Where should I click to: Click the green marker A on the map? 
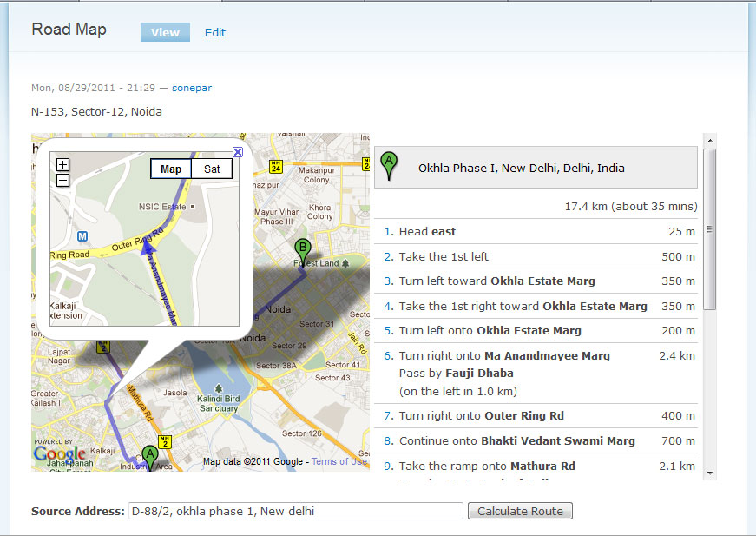point(150,458)
